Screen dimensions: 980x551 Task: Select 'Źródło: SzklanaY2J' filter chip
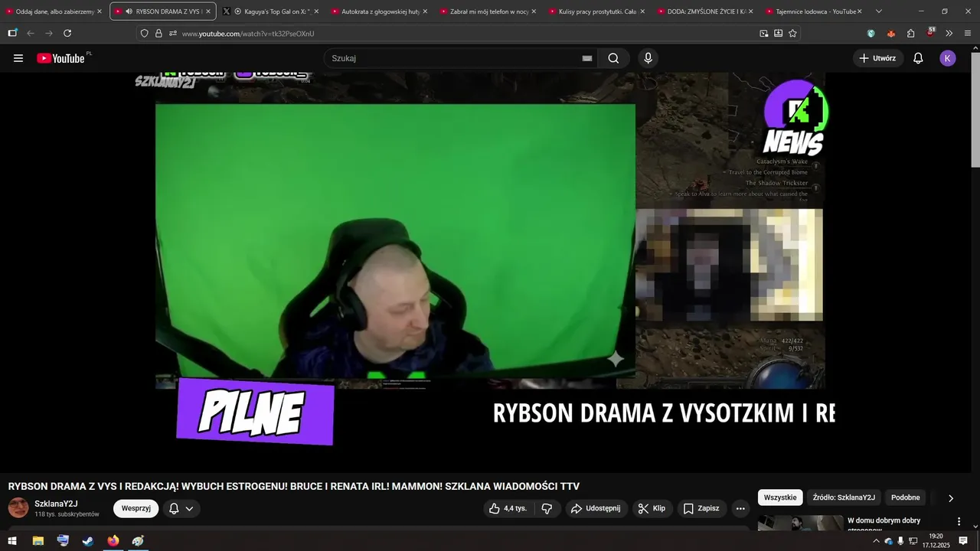coord(844,497)
